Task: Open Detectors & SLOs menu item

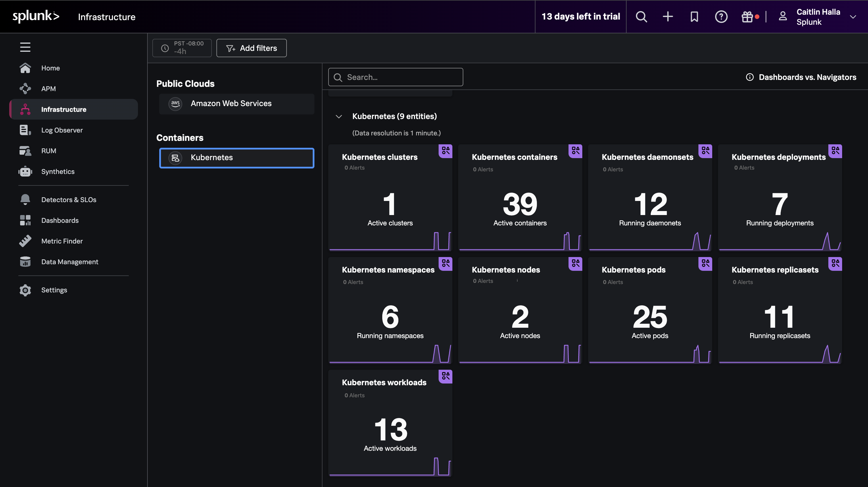Action: (x=68, y=200)
